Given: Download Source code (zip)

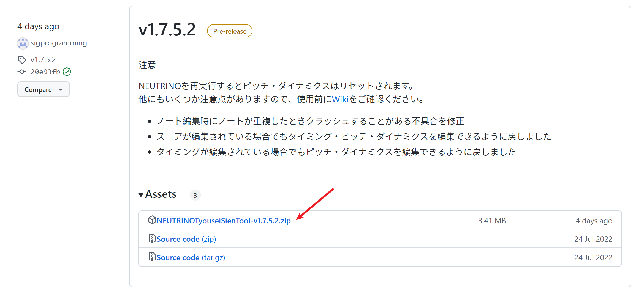Looking at the screenshot, I should 186,239.
